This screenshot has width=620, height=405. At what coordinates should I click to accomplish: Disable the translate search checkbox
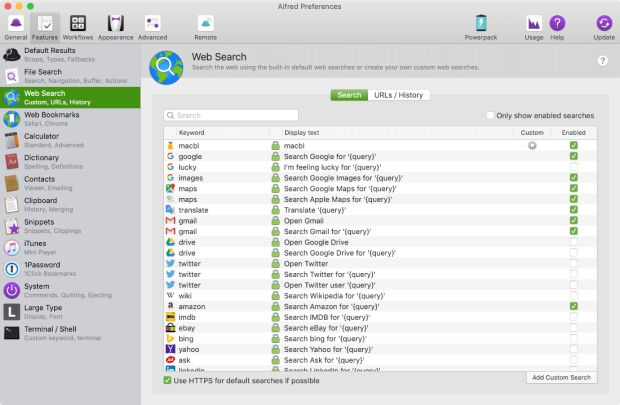574,210
